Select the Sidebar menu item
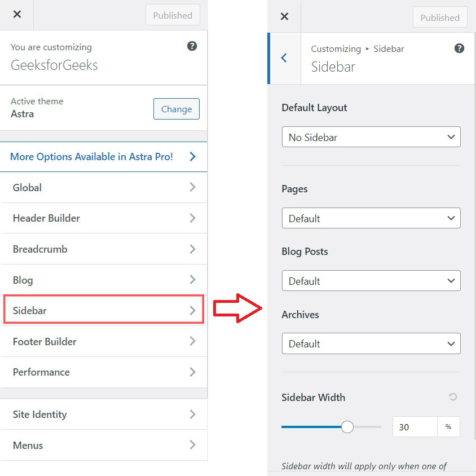The width and height of the screenshot is (476, 476). pos(104,310)
